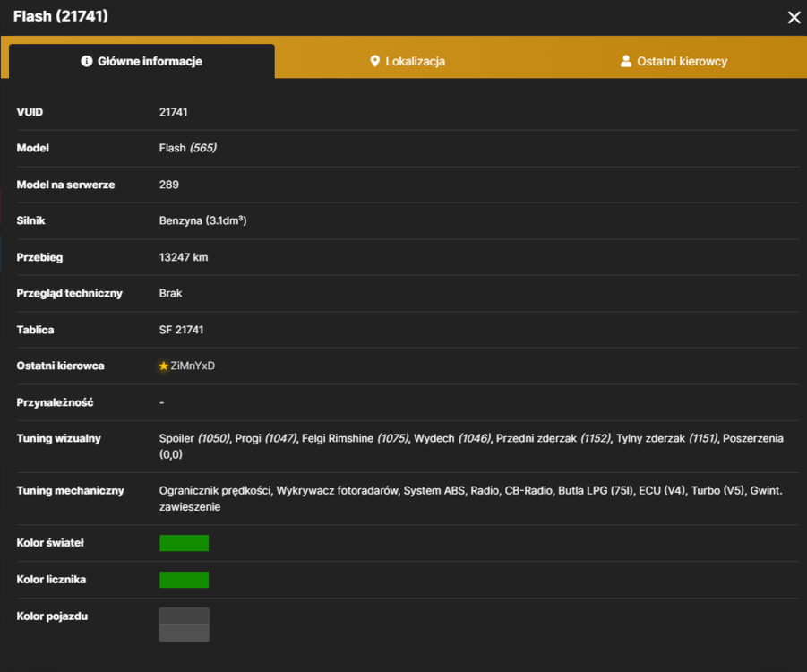Click the green Kolor świateł swatch
This screenshot has width=807, height=672.
click(x=184, y=543)
